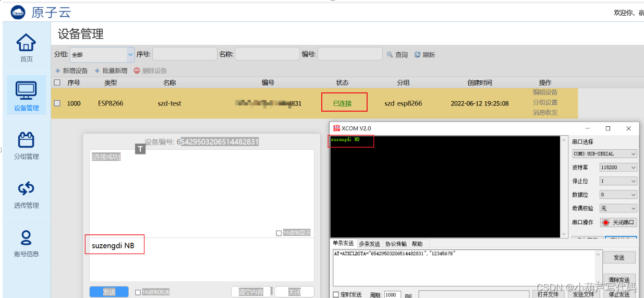Click the 分组设置 link

545,102
